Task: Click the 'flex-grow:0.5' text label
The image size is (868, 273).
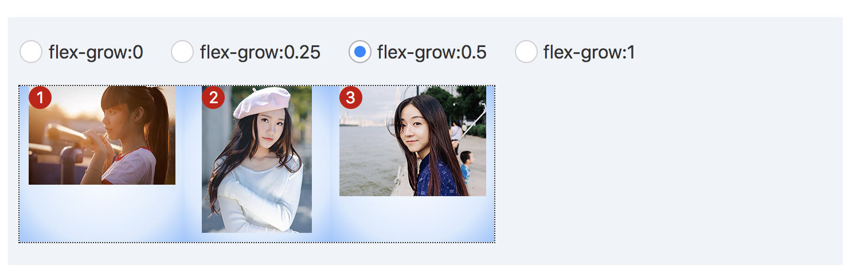Action: pos(432,52)
